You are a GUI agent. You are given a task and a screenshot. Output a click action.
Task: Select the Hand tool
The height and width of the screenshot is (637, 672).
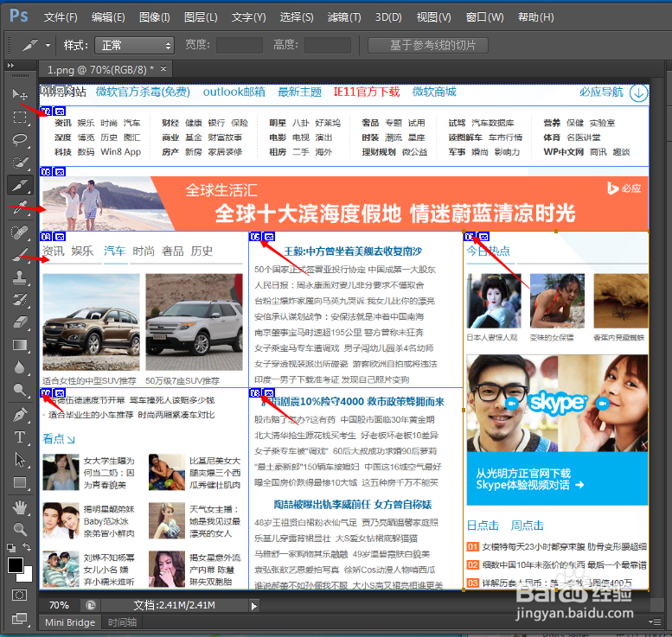click(20, 507)
